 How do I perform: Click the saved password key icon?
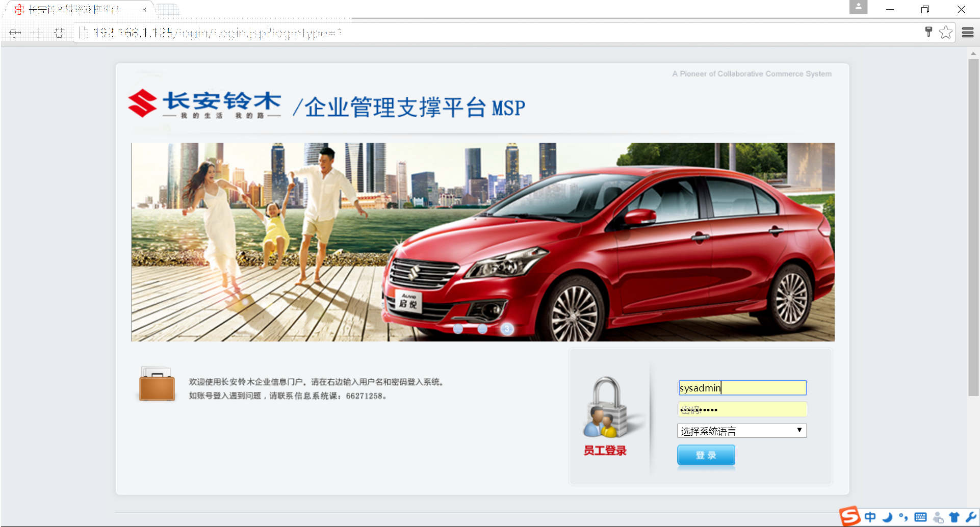click(x=929, y=32)
